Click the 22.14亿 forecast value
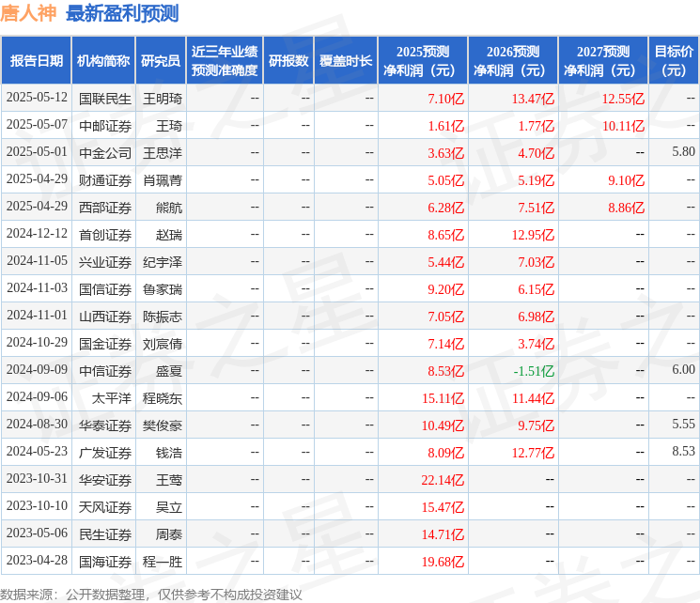 click(x=443, y=479)
